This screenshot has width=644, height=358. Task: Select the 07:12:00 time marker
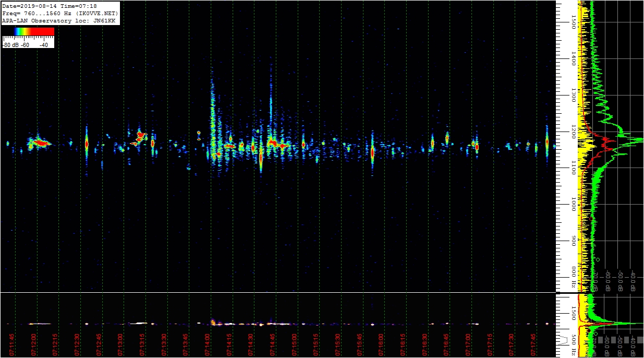click(33, 344)
